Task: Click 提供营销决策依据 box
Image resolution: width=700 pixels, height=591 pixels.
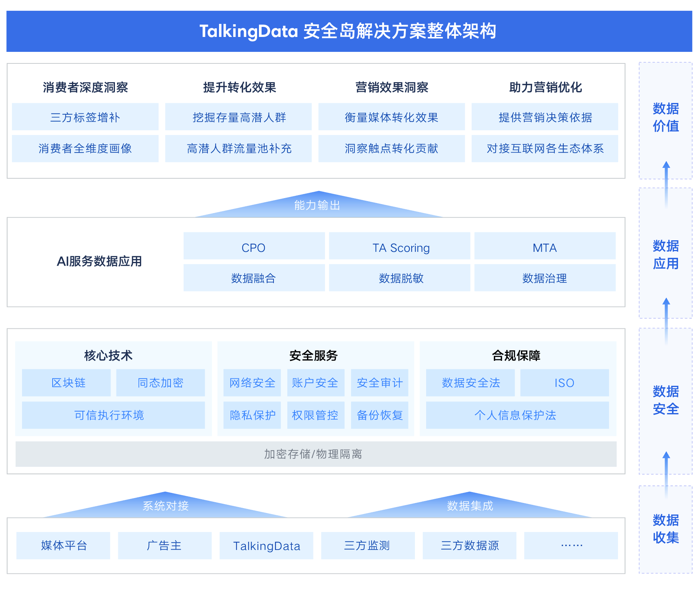Action: coord(545,117)
